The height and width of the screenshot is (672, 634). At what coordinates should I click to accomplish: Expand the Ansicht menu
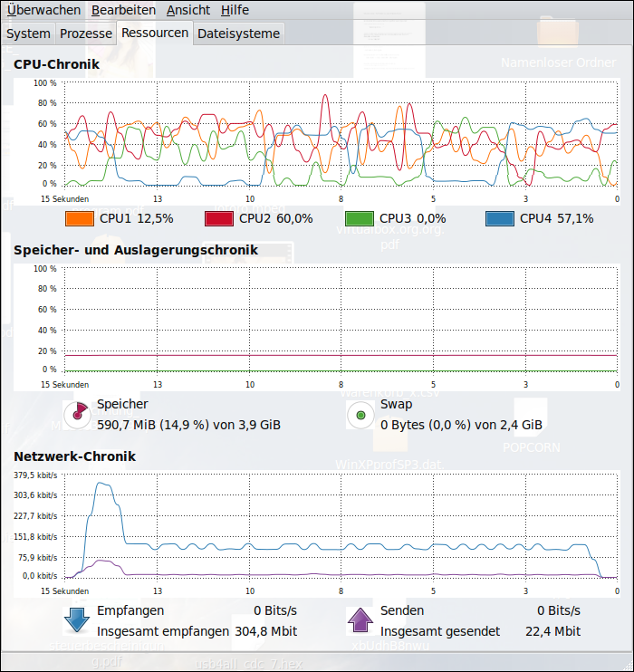click(188, 10)
